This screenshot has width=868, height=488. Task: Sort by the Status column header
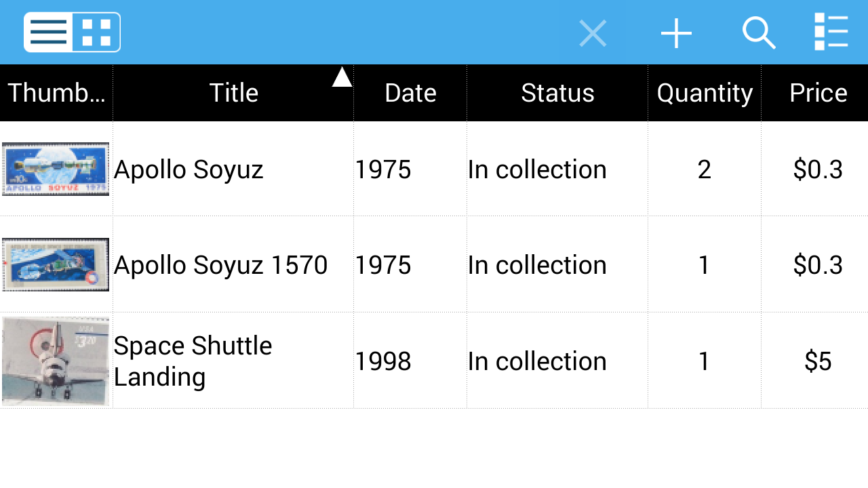[x=557, y=93]
